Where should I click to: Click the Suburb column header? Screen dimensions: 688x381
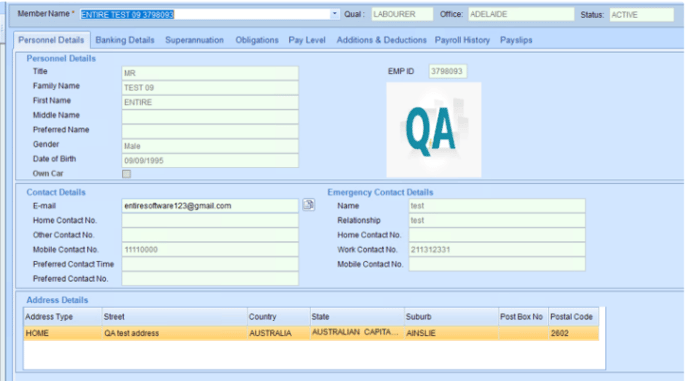[x=452, y=316]
